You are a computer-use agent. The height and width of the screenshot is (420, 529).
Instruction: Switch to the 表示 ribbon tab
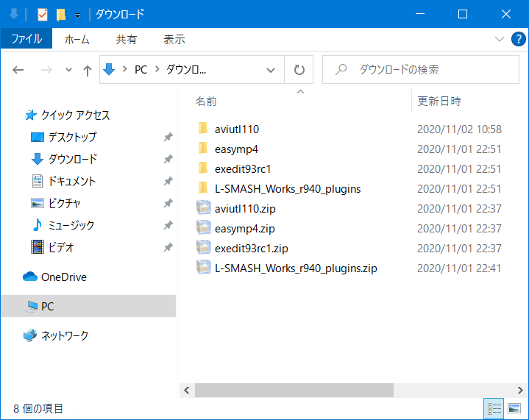(174, 40)
